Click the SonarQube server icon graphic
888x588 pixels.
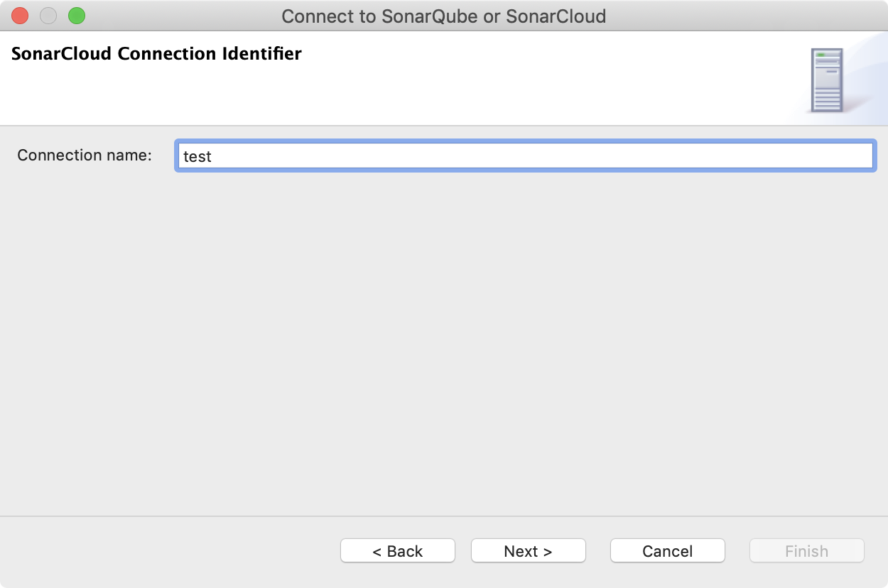pos(828,78)
